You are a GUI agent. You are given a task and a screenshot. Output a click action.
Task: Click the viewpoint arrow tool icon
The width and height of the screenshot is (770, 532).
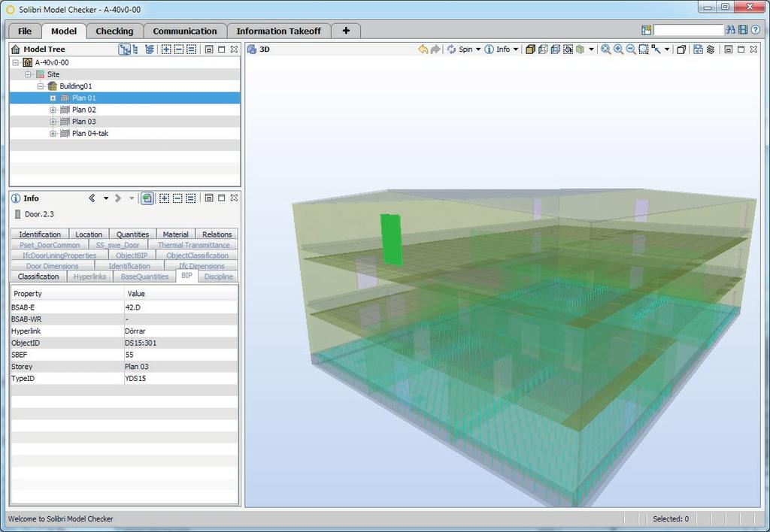[656, 49]
